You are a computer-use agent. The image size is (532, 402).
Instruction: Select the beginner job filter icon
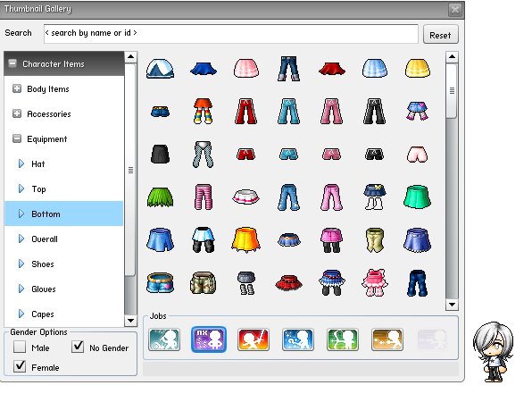coord(164,339)
